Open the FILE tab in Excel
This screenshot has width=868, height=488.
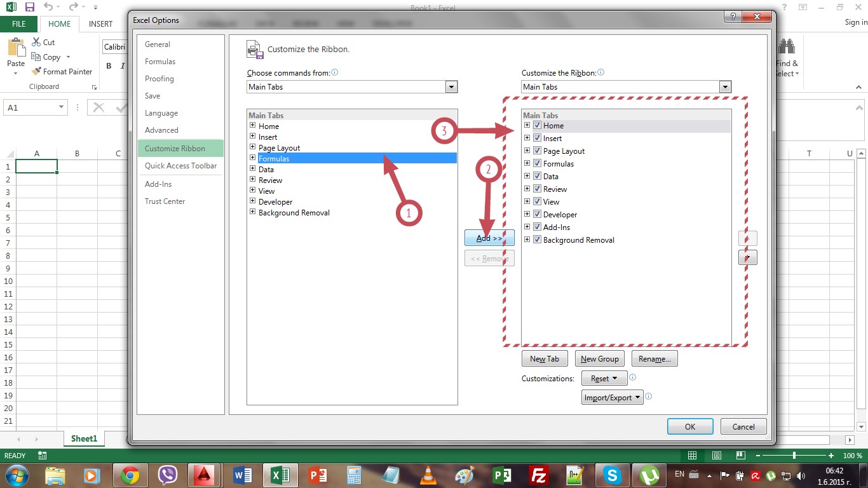pyautogui.click(x=19, y=24)
